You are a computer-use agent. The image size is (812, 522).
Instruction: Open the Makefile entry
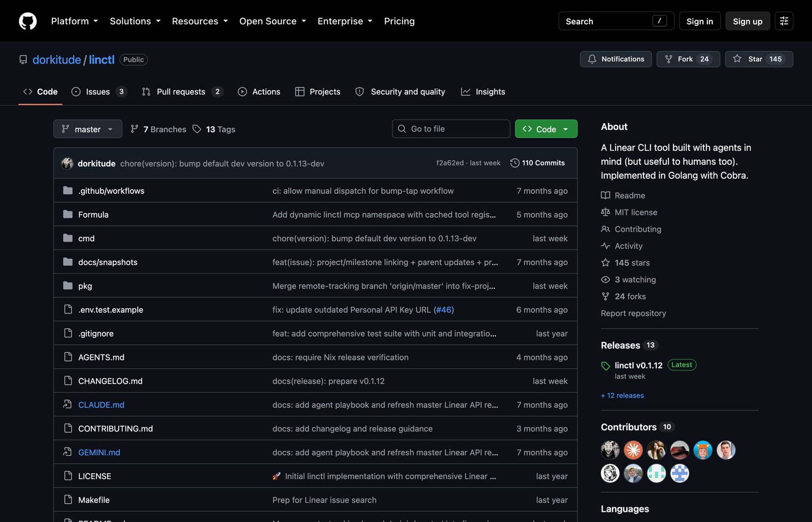94,500
